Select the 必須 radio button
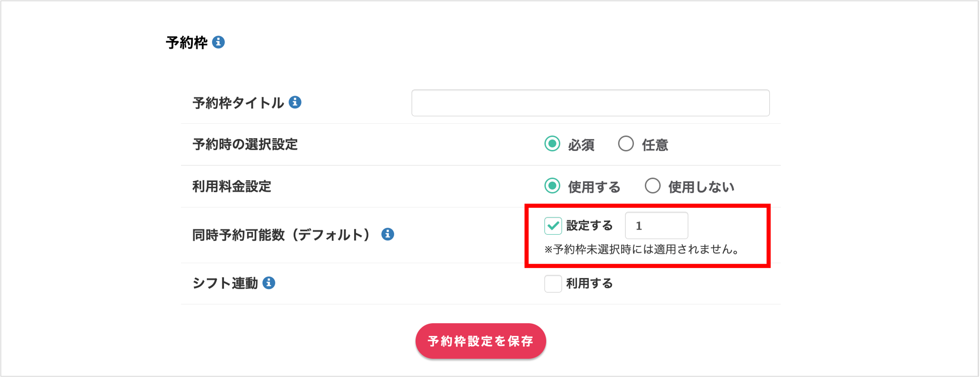The height and width of the screenshot is (378, 980). tap(552, 144)
